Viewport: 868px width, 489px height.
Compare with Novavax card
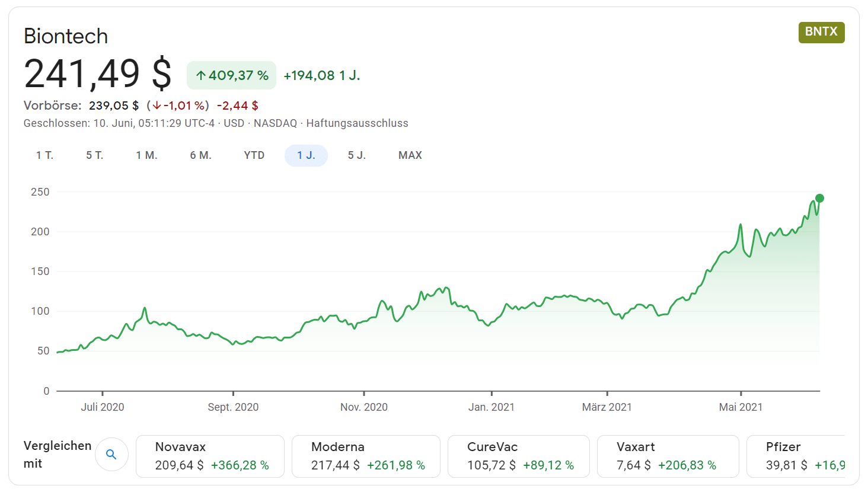point(210,456)
